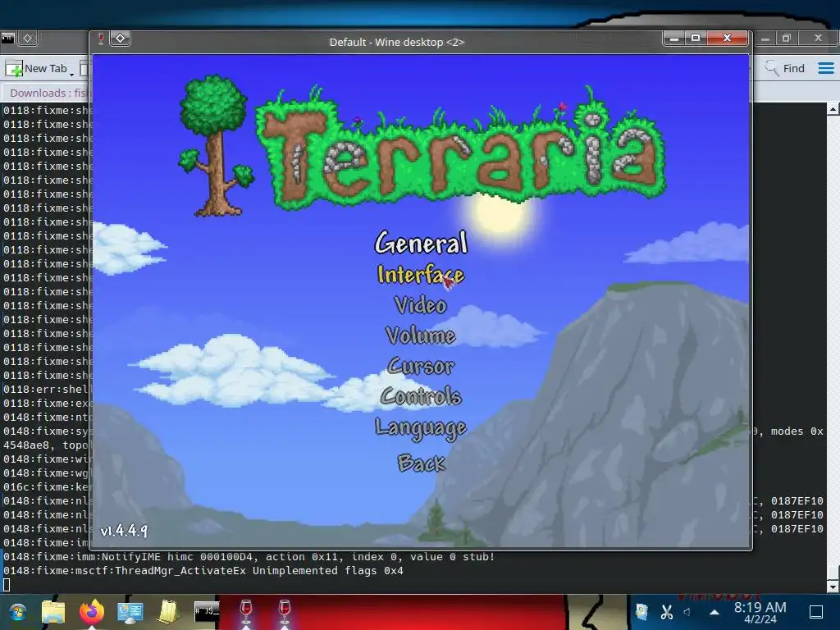Click the Wine desktop window title bar
Viewport: 840px width, 630px height.
coord(396,42)
